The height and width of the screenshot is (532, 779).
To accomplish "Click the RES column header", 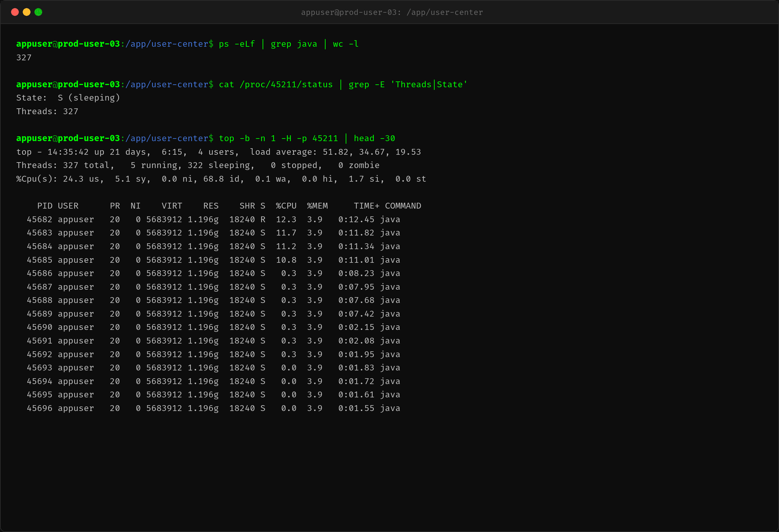I will tap(211, 206).
